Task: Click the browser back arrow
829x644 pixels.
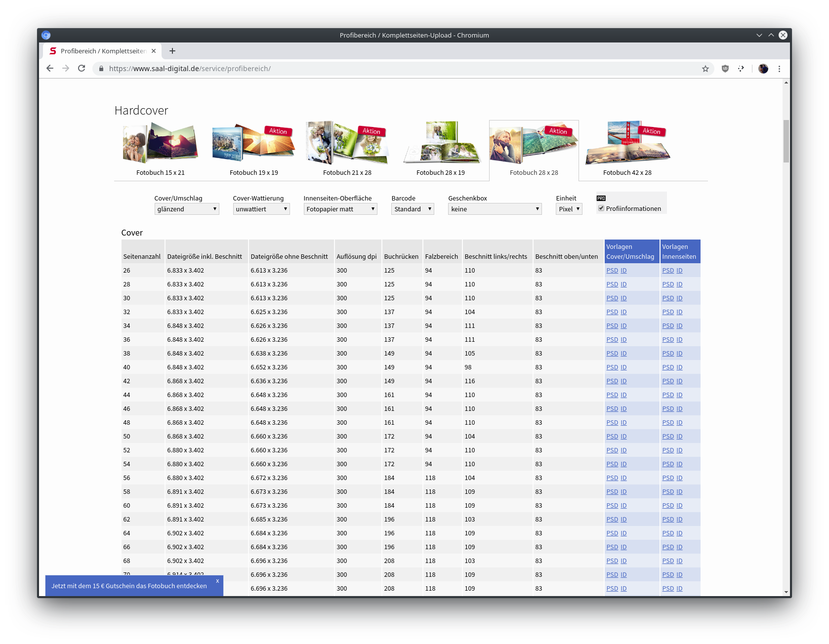Action: coord(50,69)
